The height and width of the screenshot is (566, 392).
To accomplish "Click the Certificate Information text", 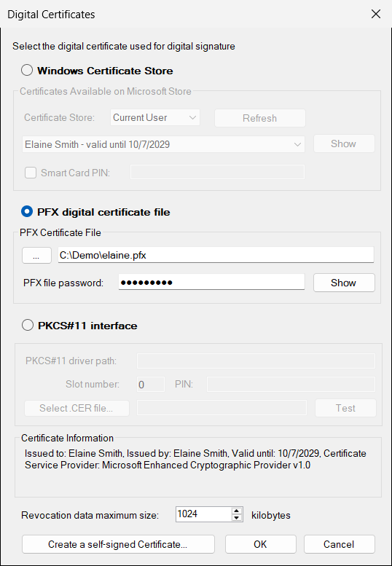I will pos(195,459).
